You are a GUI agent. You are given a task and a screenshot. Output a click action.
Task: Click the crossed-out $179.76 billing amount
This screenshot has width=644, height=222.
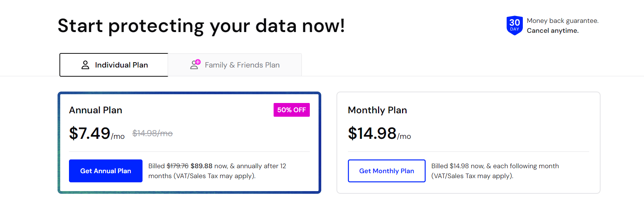pyautogui.click(x=178, y=166)
